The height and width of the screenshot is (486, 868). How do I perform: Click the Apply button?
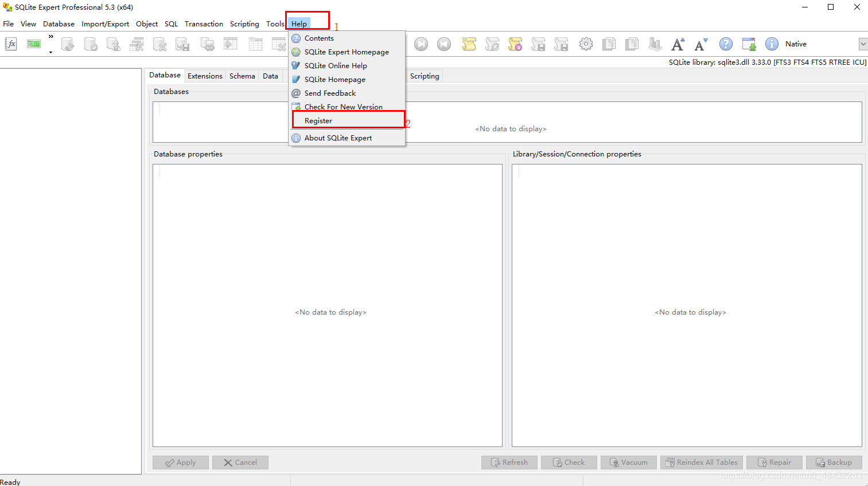coord(181,463)
